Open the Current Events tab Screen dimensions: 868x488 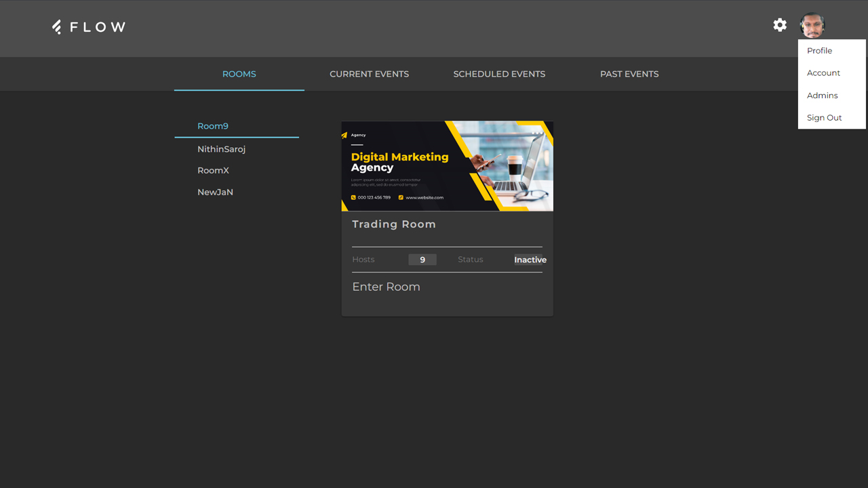[x=369, y=74]
